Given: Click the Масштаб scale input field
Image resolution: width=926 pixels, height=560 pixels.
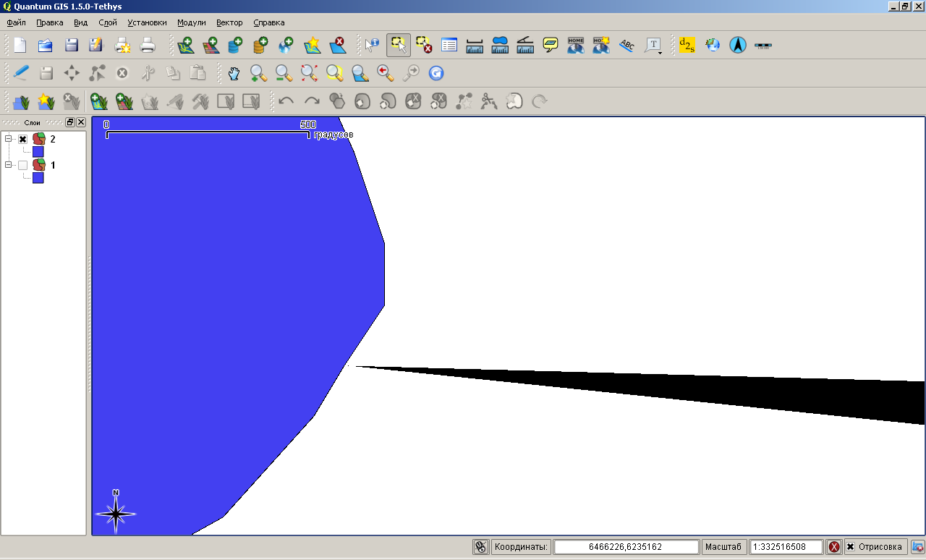Looking at the screenshot, I should point(787,547).
